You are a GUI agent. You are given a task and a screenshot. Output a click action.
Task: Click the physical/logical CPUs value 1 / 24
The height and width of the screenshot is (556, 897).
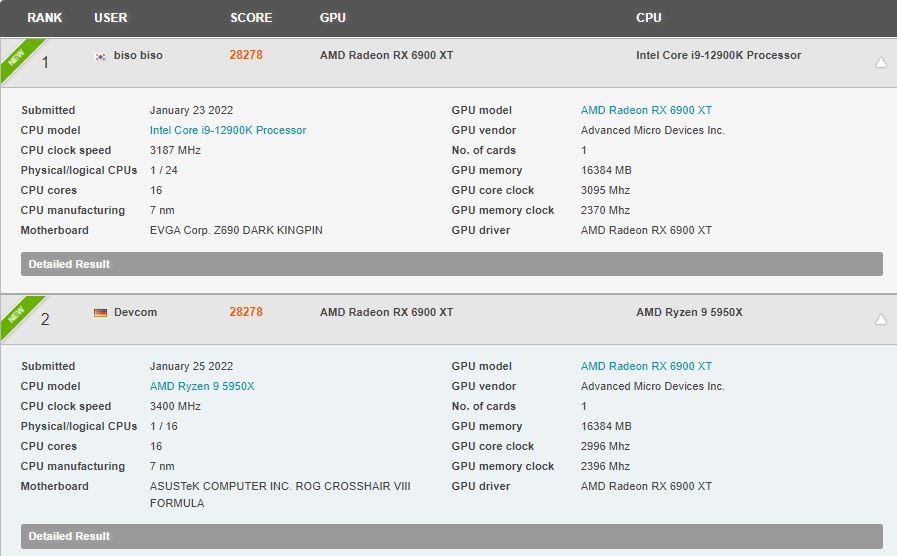[164, 170]
